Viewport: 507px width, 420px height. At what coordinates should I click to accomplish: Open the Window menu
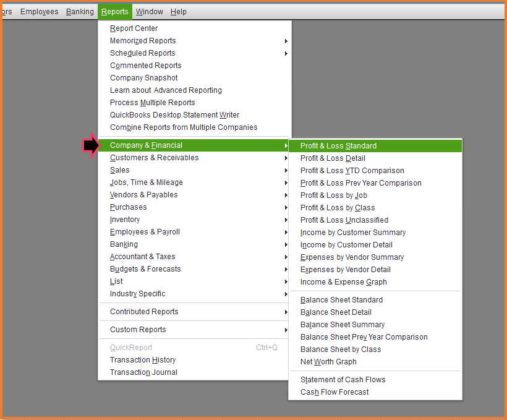point(150,12)
